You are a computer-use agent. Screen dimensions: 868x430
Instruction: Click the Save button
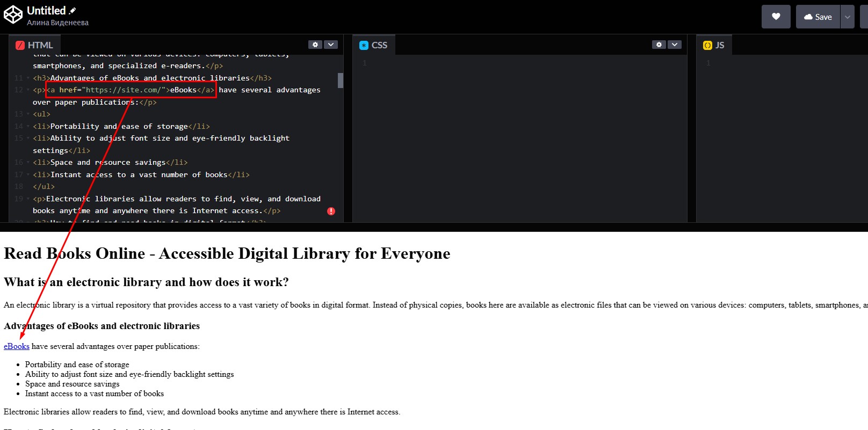(x=818, y=17)
